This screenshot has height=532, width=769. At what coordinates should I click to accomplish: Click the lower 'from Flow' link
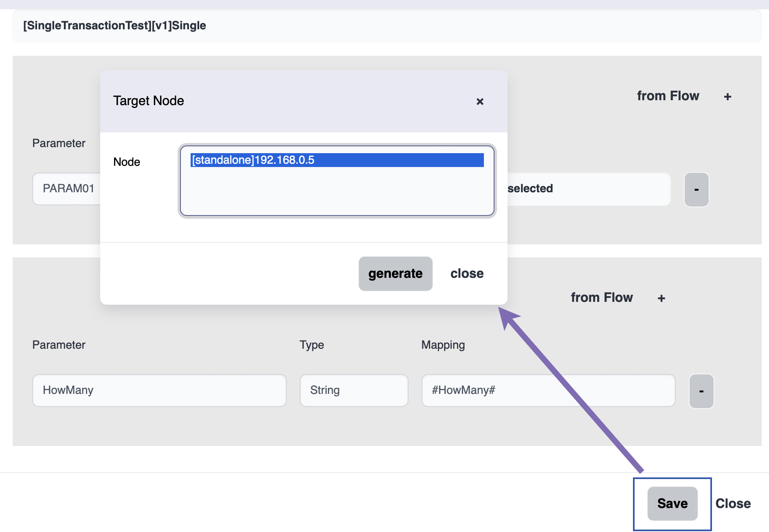tap(602, 297)
